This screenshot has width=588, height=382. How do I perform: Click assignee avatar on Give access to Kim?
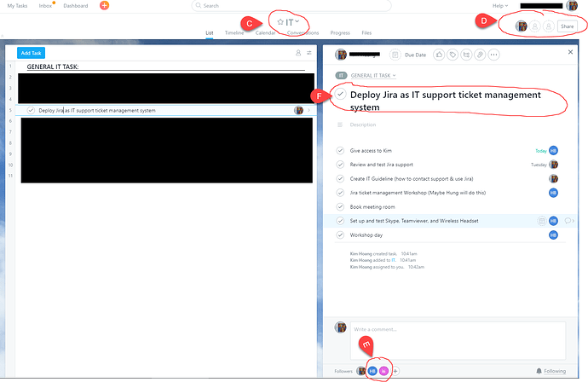(x=554, y=150)
